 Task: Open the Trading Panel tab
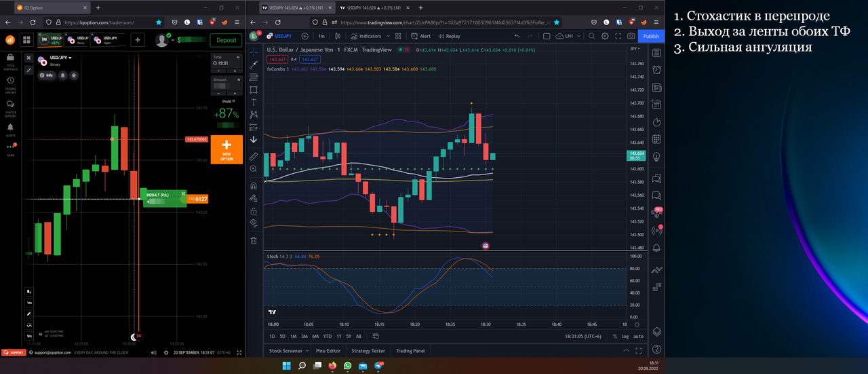coord(410,351)
